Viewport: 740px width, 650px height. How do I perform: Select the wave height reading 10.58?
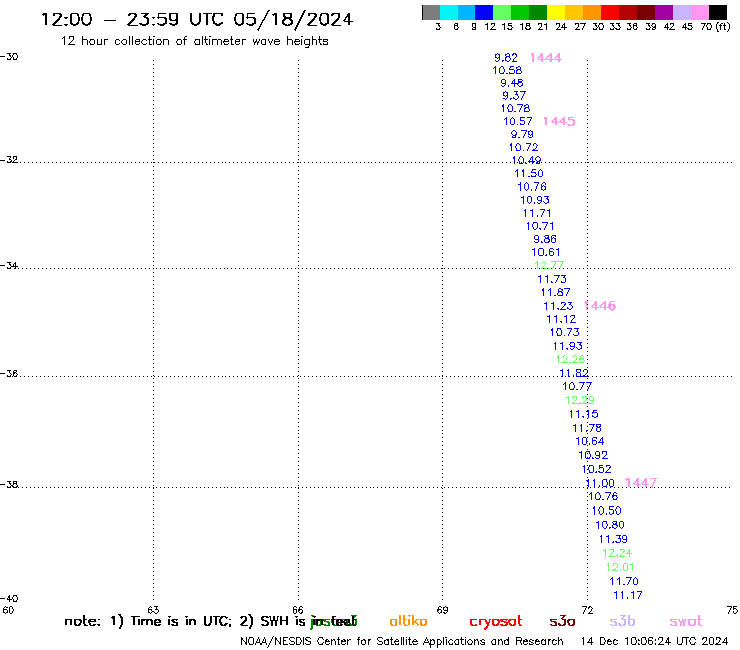[x=507, y=70]
